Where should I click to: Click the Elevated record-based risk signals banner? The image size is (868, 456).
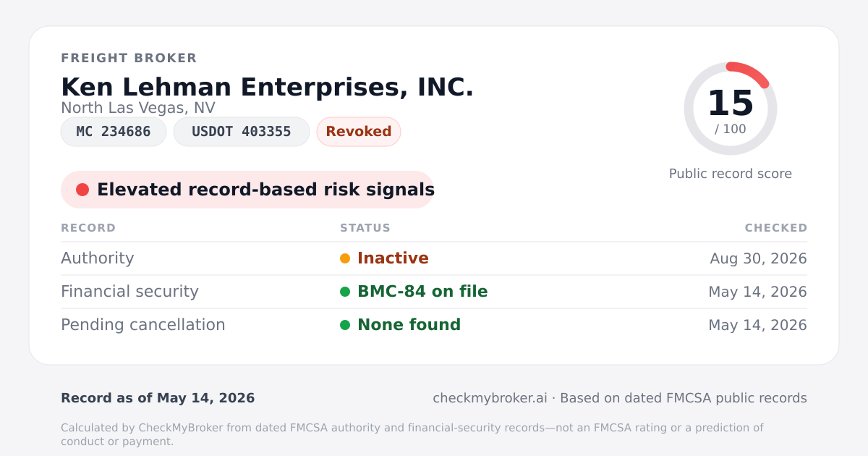[247, 190]
